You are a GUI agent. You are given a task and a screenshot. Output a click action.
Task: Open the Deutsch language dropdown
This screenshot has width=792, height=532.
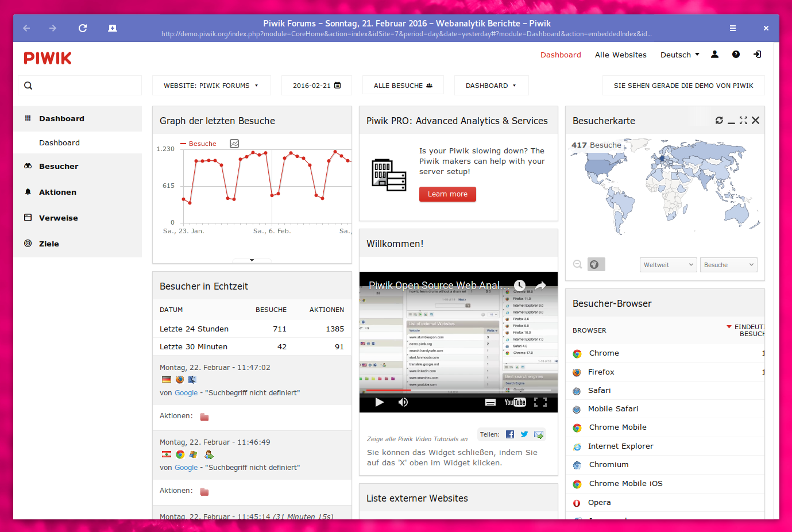pos(679,55)
